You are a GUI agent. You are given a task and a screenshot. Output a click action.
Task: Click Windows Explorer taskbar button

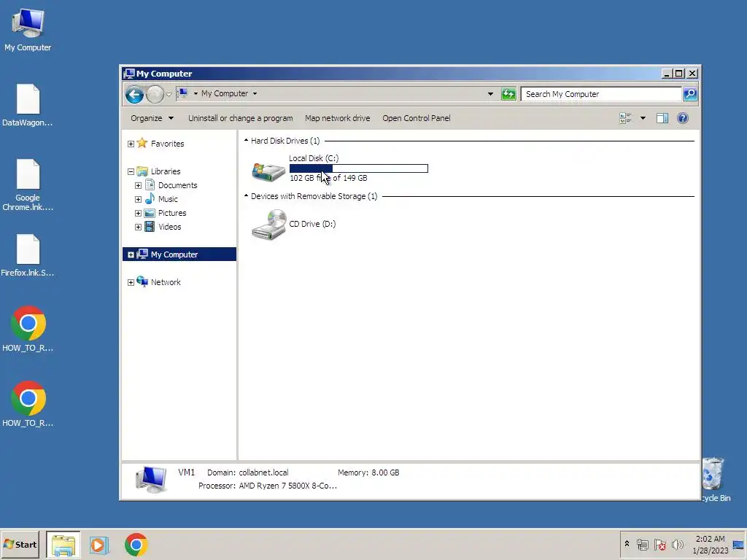point(63,545)
